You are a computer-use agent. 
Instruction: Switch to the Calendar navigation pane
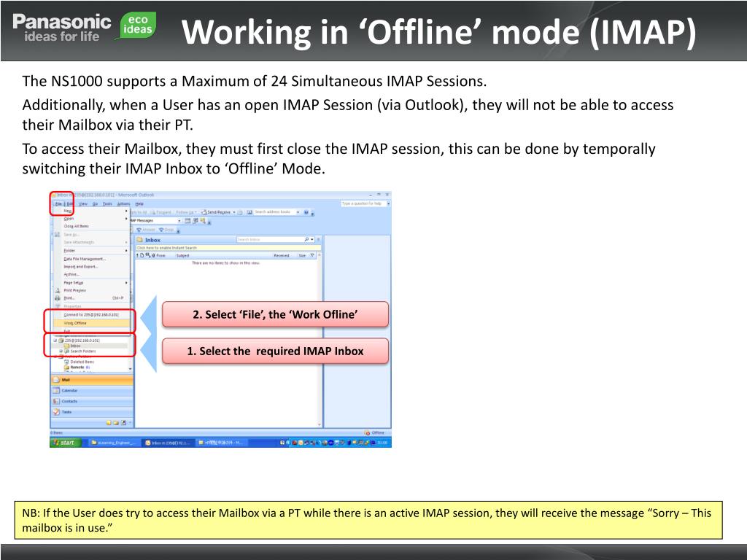pos(92,391)
